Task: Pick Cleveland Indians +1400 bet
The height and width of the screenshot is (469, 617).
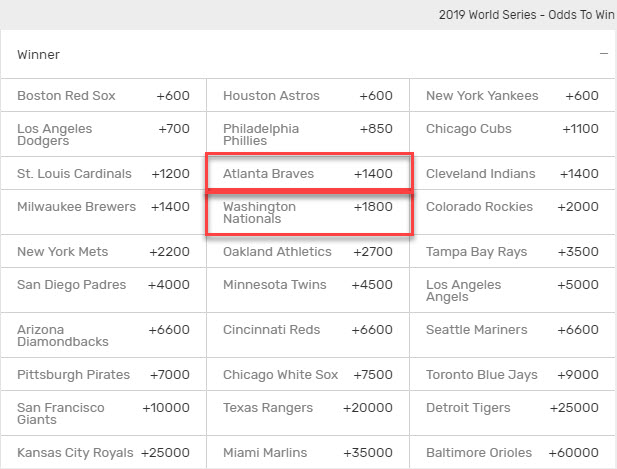Action: [512, 174]
